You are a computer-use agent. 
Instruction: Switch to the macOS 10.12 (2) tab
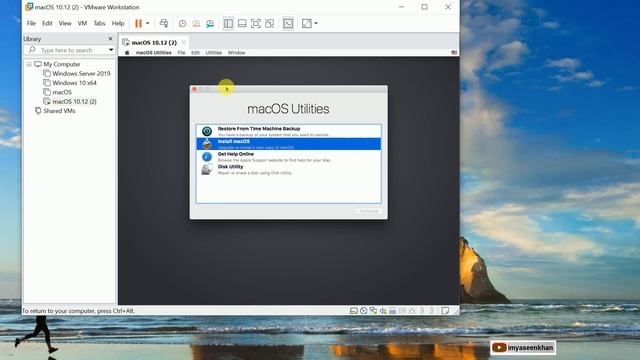pos(154,42)
